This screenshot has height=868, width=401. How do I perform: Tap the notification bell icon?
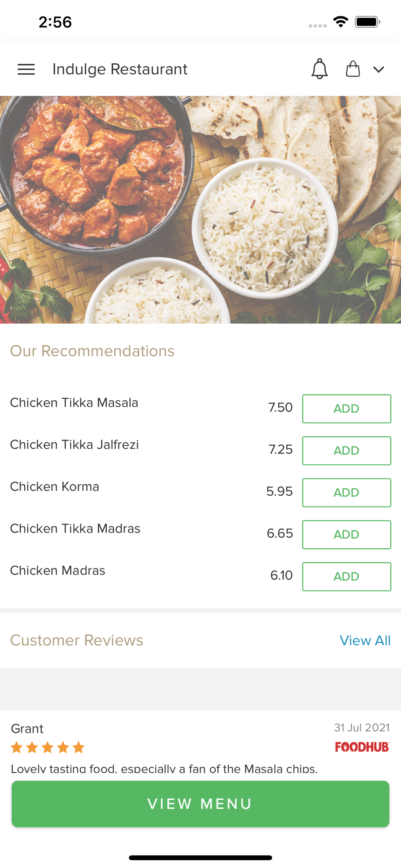319,69
